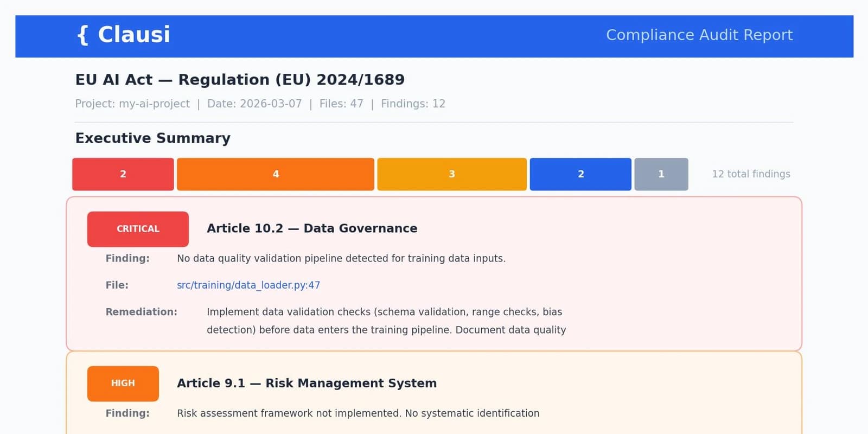Select the blue segment showing 2
The height and width of the screenshot is (434, 868).
point(580,174)
